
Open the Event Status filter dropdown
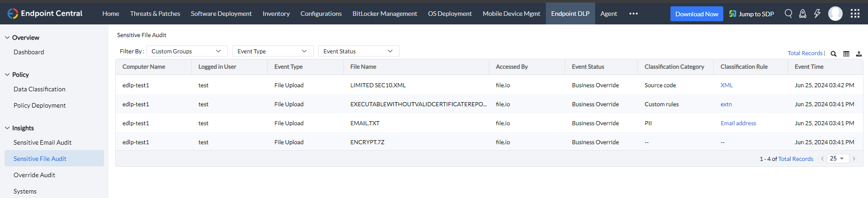click(x=358, y=51)
